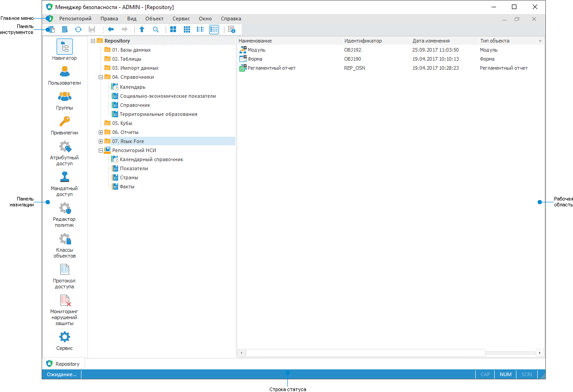Open Мониторинг нарушений защиты section
Viewport: 573px width, 392px height.
(64, 310)
